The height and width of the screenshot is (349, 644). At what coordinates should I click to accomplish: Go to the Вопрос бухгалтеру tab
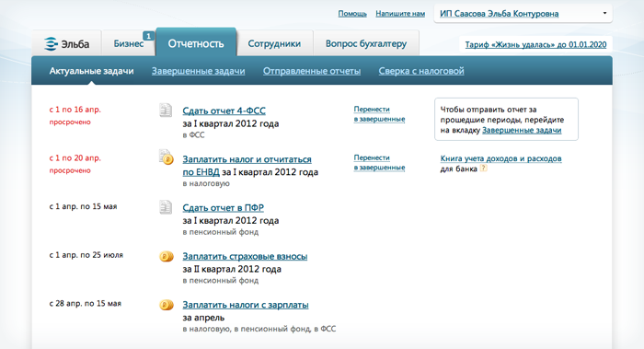(x=366, y=43)
